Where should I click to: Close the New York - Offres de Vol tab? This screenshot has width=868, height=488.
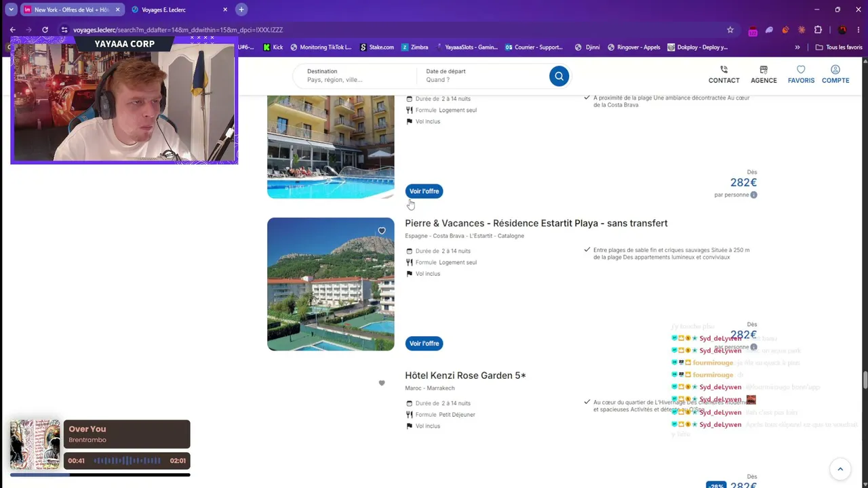click(117, 9)
